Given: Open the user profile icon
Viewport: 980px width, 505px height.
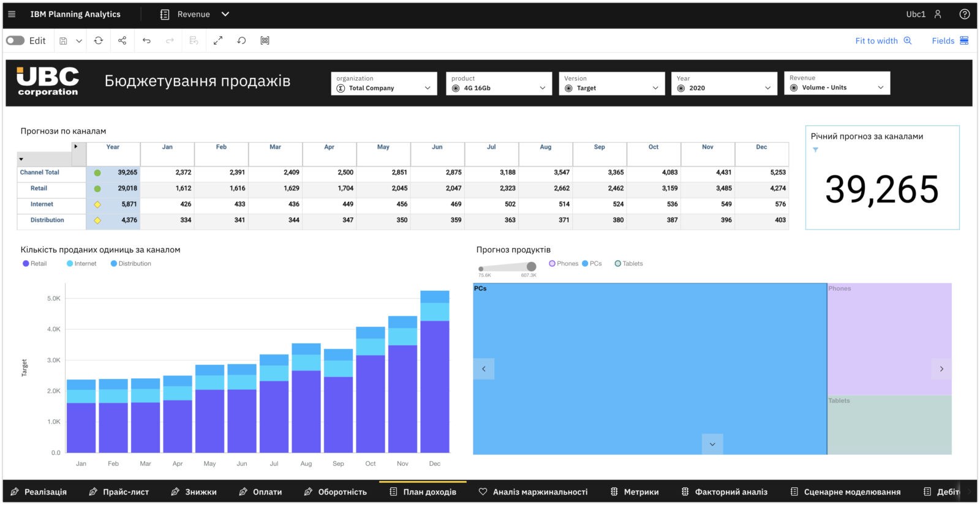Looking at the screenshot, I should click(x=938, y=14).
